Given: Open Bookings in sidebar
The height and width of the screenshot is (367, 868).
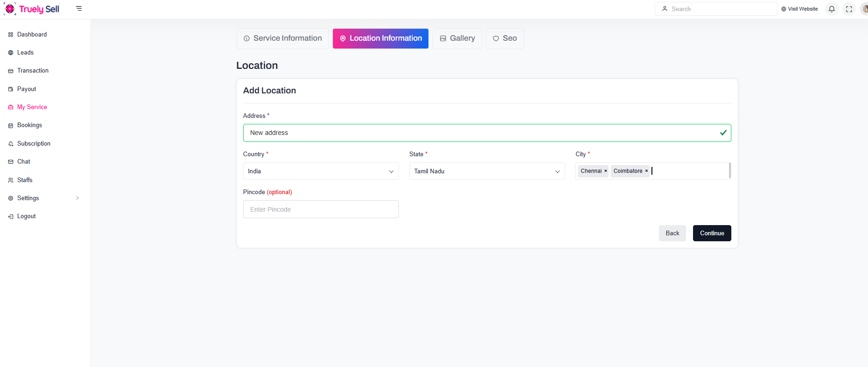Looking at the screenshot, I should (30, 125).
